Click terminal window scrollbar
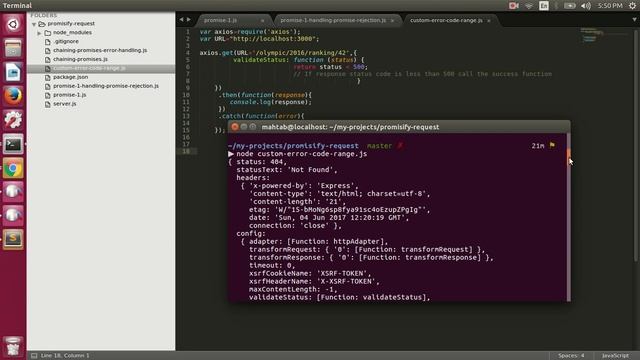This screenshot has height=360, width=640. 569,216
